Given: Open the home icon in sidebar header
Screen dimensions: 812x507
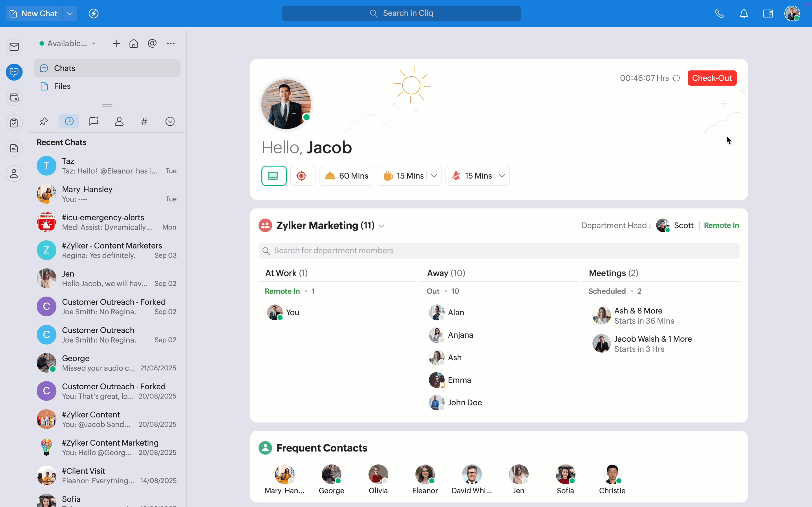Looking at the screenshot, I should tap(134, 43).
